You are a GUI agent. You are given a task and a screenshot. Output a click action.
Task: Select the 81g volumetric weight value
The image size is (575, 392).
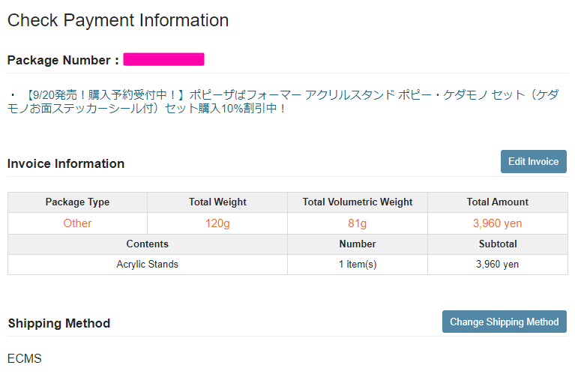358,223
